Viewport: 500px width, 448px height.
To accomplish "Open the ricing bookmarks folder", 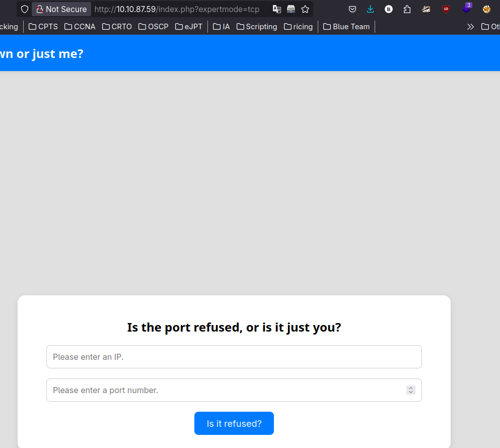I will pyautogui.click(x=298, y=27).
